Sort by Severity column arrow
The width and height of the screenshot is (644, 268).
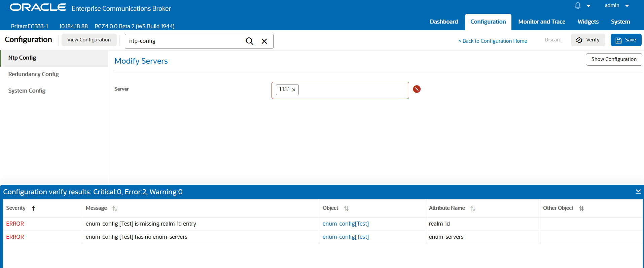pos(33,208)
